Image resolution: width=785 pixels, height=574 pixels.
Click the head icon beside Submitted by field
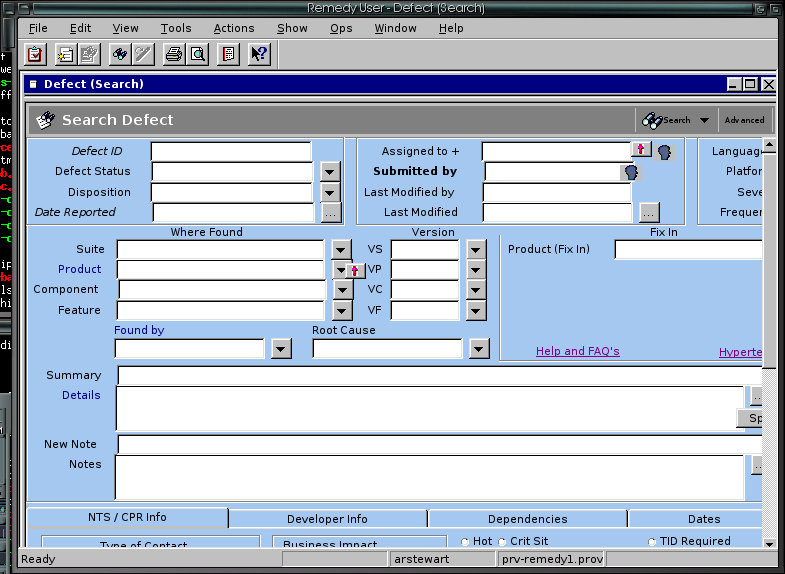[630, 172]
